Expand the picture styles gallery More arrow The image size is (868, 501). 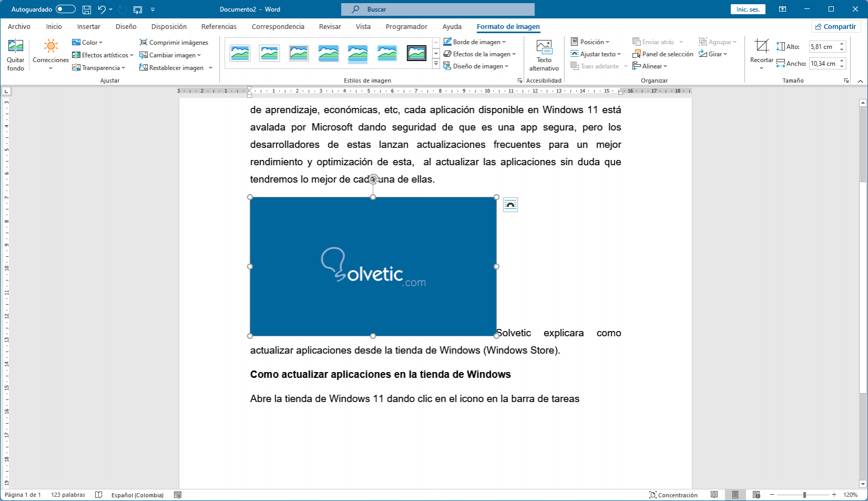coord(436,64)
